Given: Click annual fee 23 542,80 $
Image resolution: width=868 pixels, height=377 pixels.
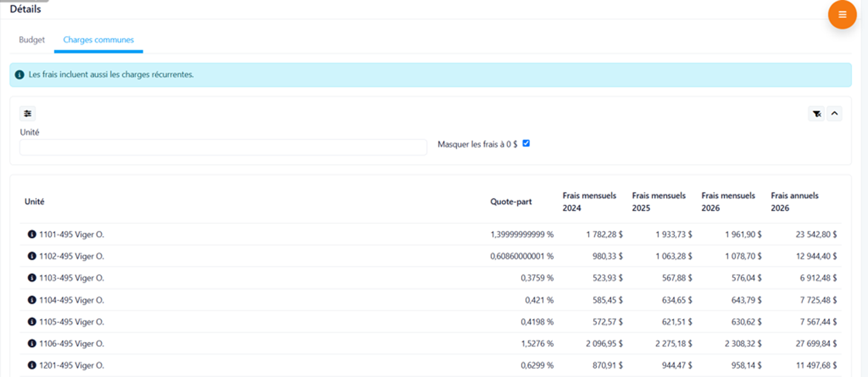Looking at the screenshot, I should 816,235.
